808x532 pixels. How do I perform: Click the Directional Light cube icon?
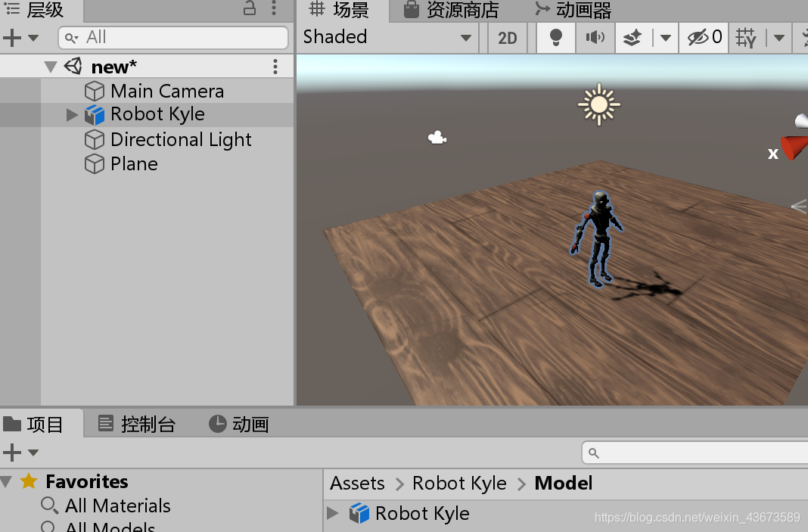pos(95,140)
